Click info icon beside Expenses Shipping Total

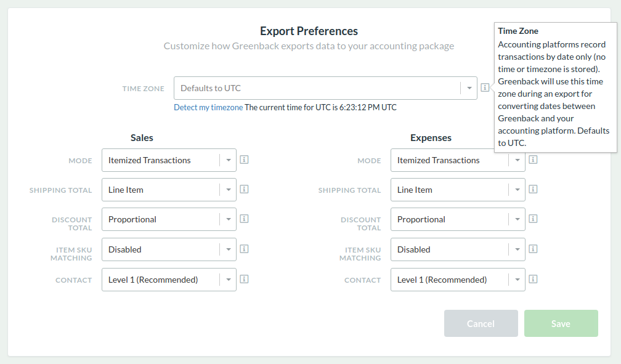click(x=533, y=189)
